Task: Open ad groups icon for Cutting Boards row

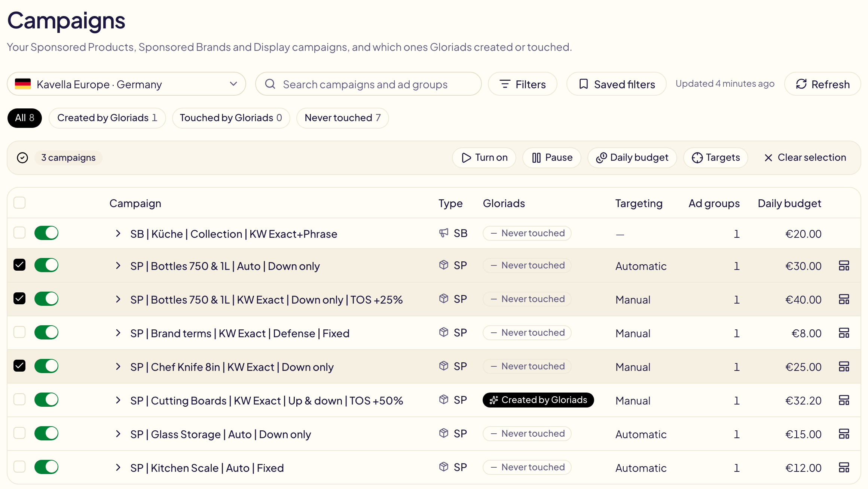Action: click(x=844, y=400)
